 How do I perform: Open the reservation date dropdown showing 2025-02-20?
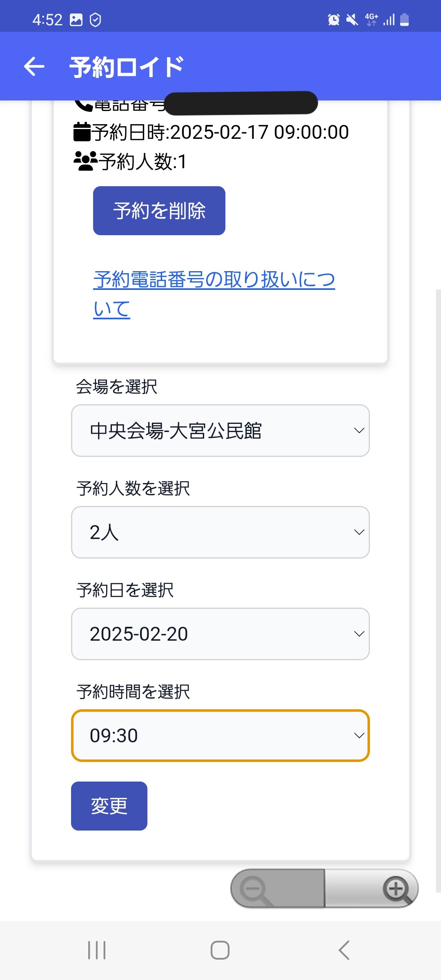(x=220, y=634)
